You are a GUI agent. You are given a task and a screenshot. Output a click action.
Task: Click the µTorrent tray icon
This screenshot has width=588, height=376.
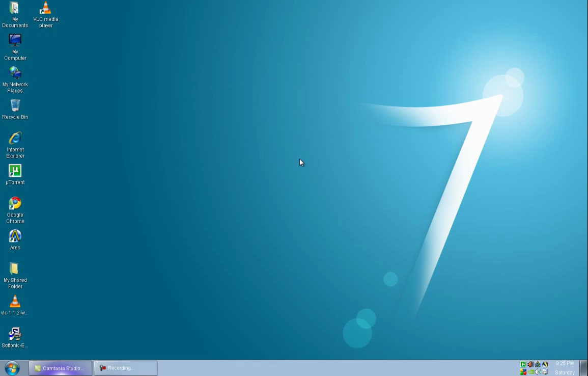click(523, 364)
